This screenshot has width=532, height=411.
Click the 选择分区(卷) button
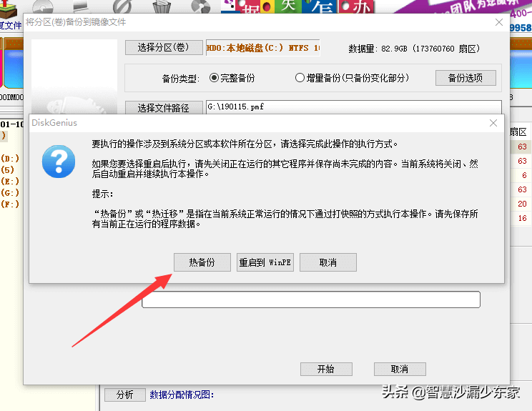(x=164, y=47)
